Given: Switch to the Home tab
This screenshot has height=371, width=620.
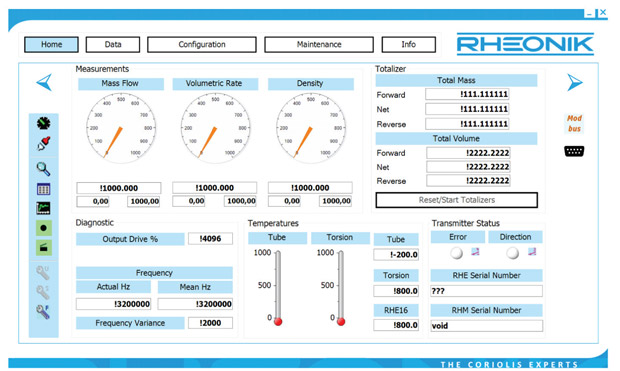Looking at the screenshot, I should pos(51,44).
